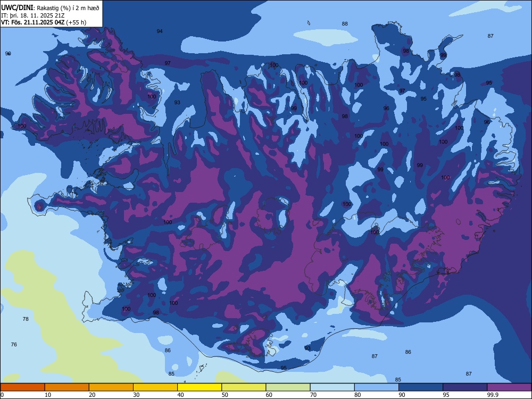Select the 30–40 legend color band

155,387
